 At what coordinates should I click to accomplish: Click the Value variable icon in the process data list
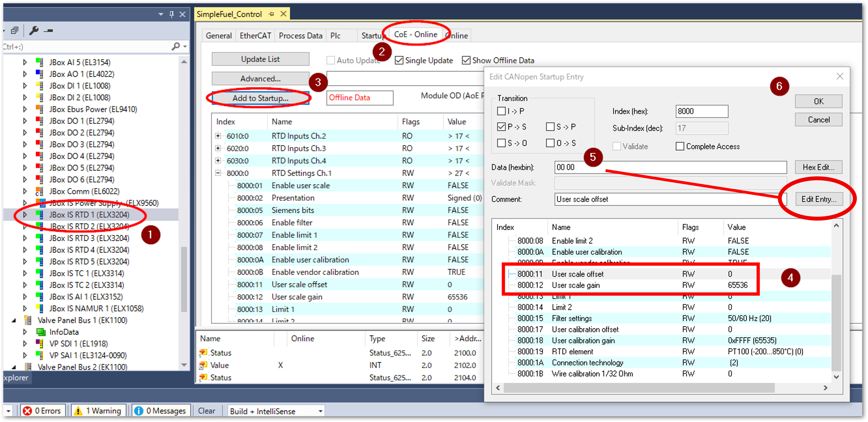click(x=203, y=365)
